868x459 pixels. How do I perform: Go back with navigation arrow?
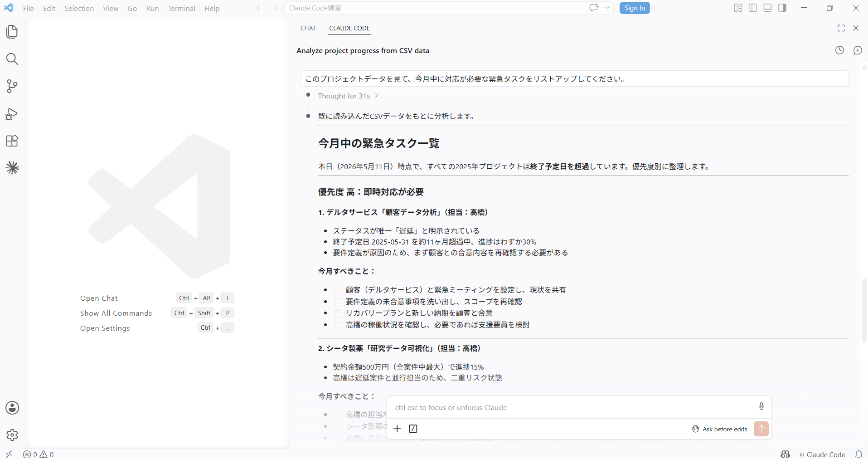click(x=260, y=8)
